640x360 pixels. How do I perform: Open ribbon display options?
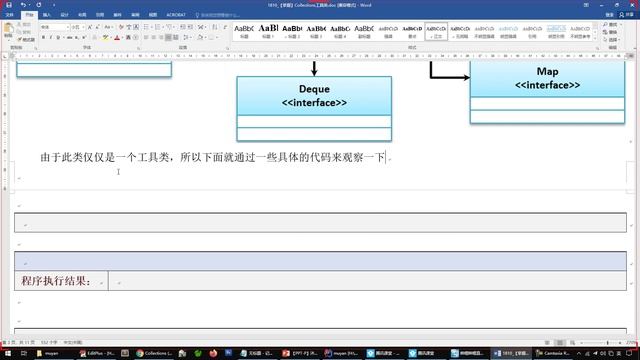586,5
